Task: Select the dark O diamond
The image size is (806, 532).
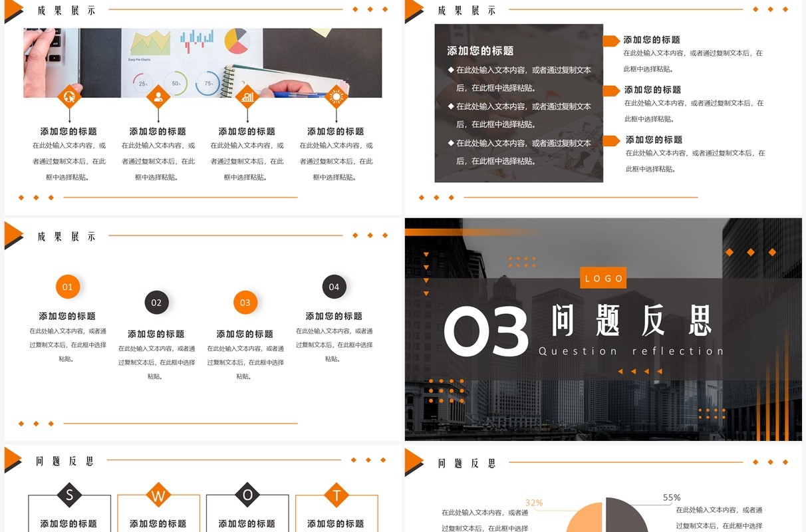Action: tap(247, 495)
